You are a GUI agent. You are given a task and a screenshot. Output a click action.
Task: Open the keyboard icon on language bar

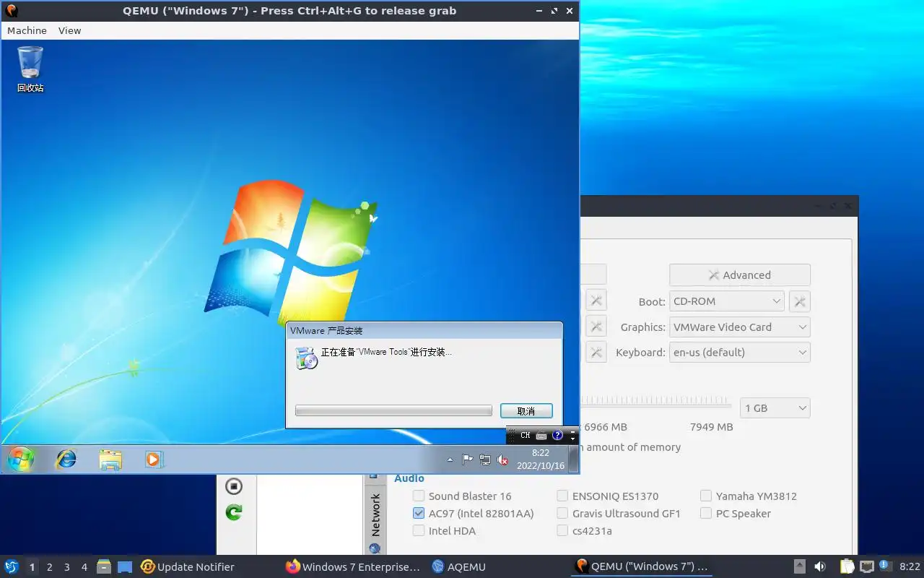[x=541, y=436]
